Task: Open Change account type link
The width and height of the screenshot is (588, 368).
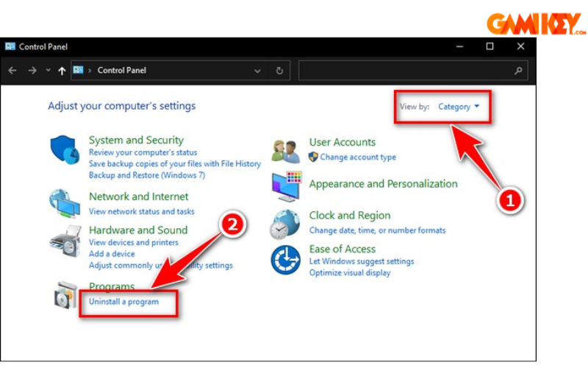Action: [357, 157]
